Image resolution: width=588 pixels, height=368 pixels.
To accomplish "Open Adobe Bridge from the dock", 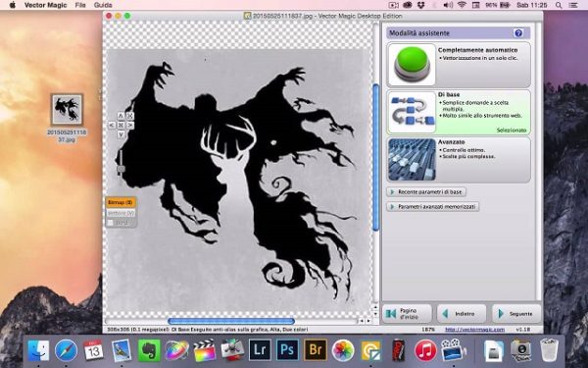I will point(315,350).
